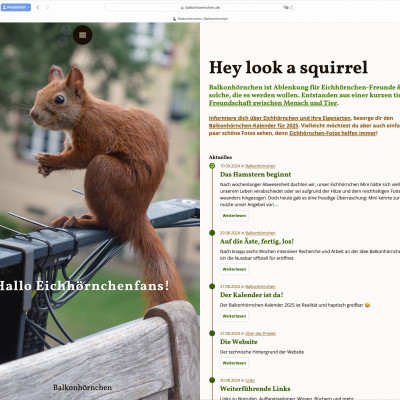Click the excerpt about Kalender 2025 ist Realität
The image size is (400, 400).
(x=295, y=305)
